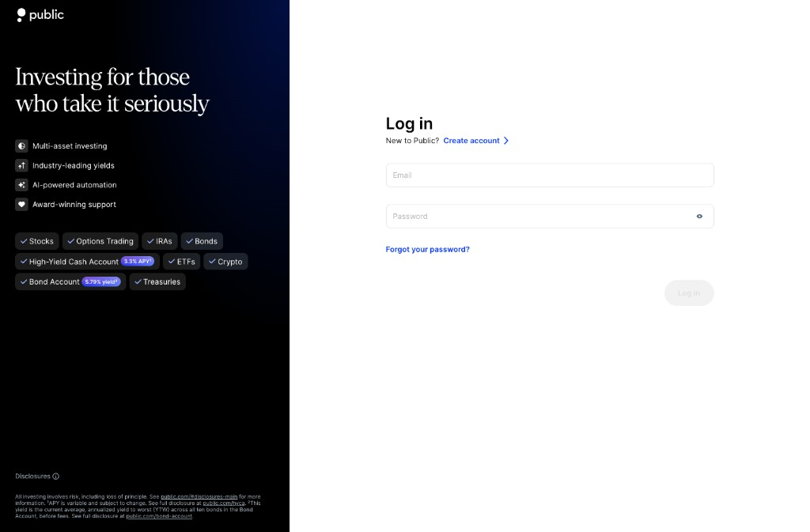This screenshot has height=532, width=810.
Task: Select the Bond Account chip
Action: pyautogui.click(x=70, y=281)
